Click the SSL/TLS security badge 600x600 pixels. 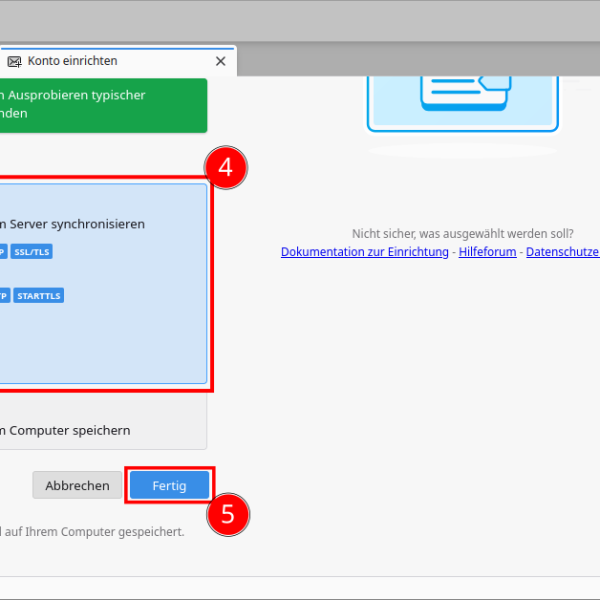[32, 252]
